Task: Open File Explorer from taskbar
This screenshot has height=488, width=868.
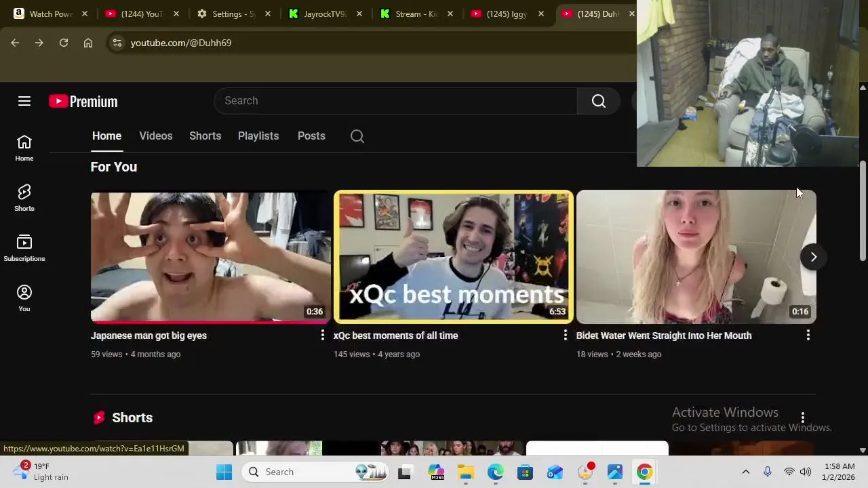Action: [466, 472]
